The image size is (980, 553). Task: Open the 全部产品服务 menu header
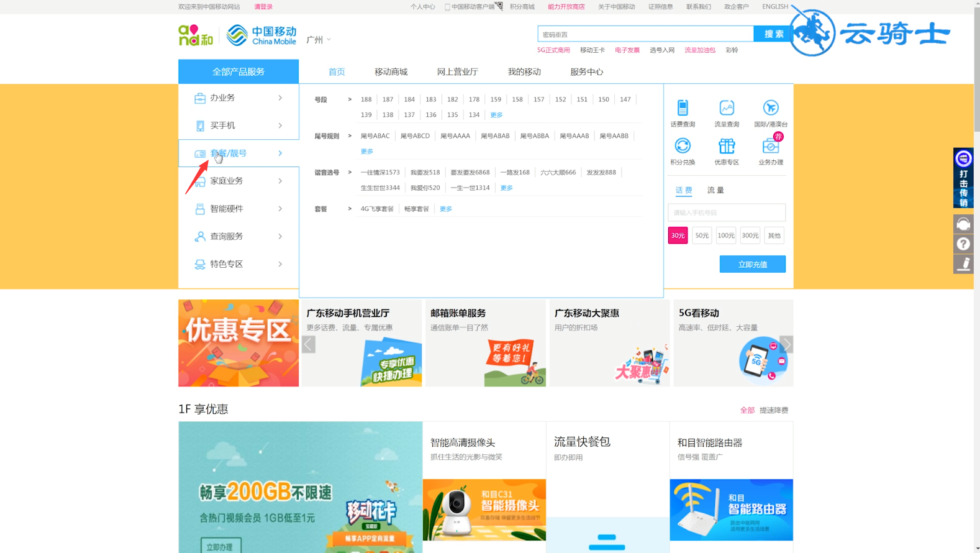(x=238, y=71)
